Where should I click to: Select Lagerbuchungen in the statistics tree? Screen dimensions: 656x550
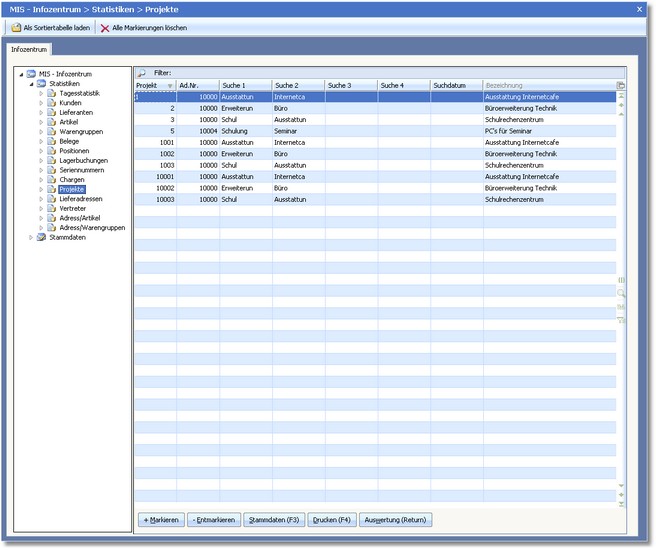point(84,160)
